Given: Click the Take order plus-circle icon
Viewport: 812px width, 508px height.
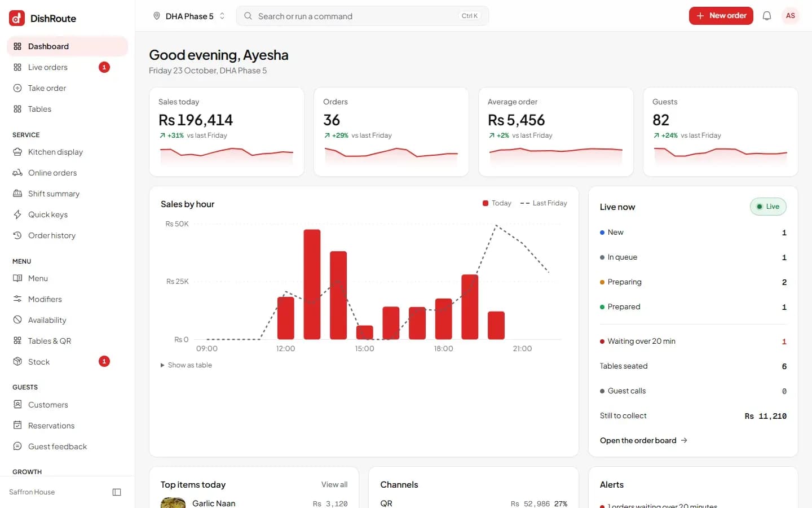Looking at the screenshot, I should (17, 88).
